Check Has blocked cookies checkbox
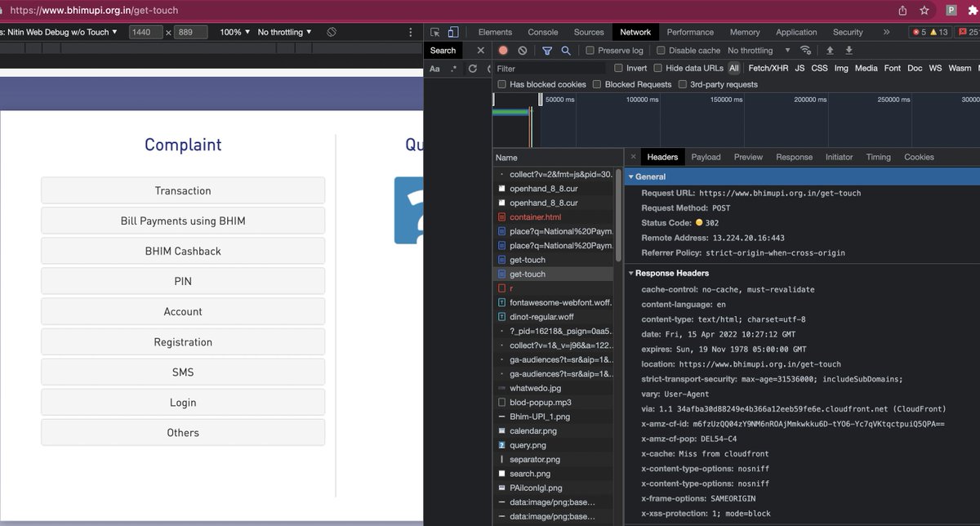Screen dimensions: 980x526 pos(502,84)
